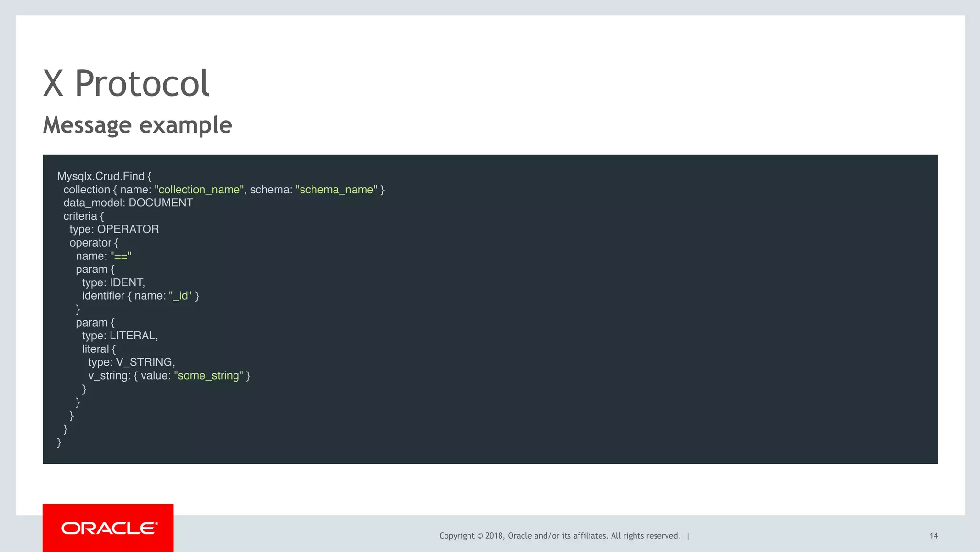This screenshot has width=980, height=552.
Task: Click the Oracle logo
Action: 109,528
